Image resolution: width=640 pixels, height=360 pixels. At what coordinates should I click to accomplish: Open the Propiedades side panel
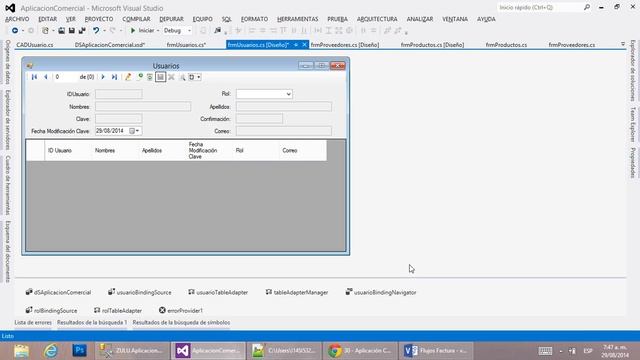point(633,163)
